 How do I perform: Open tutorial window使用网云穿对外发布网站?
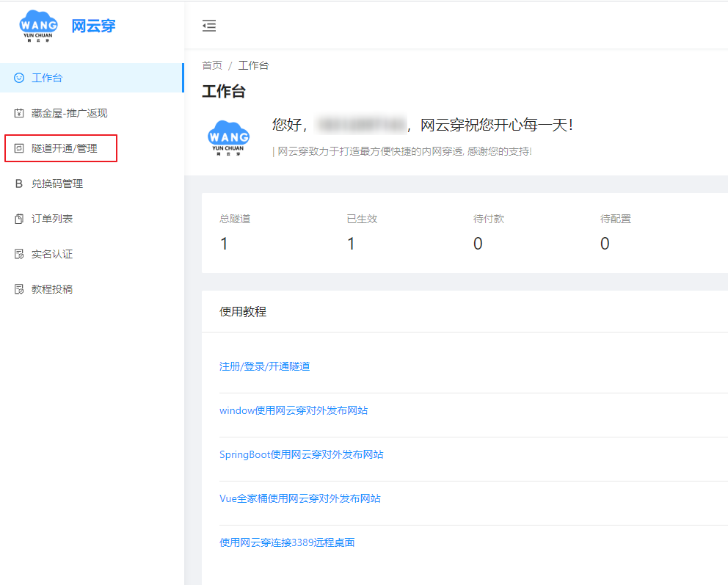tap(294, 410)
